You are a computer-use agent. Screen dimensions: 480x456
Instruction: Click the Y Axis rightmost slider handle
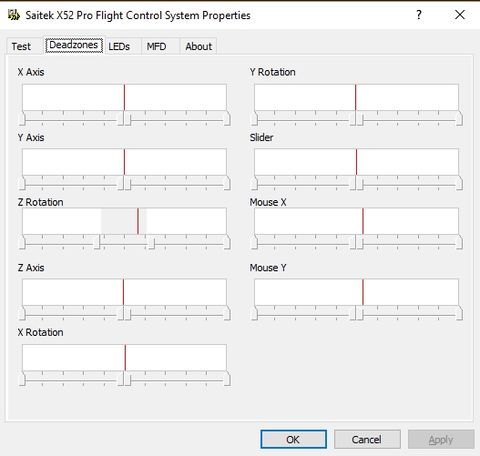[x=227, y=183]
